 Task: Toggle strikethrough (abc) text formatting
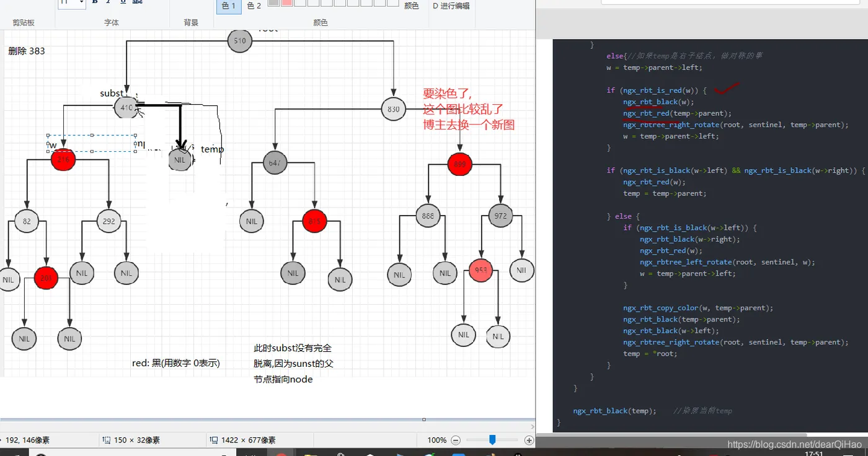[138, 2]
